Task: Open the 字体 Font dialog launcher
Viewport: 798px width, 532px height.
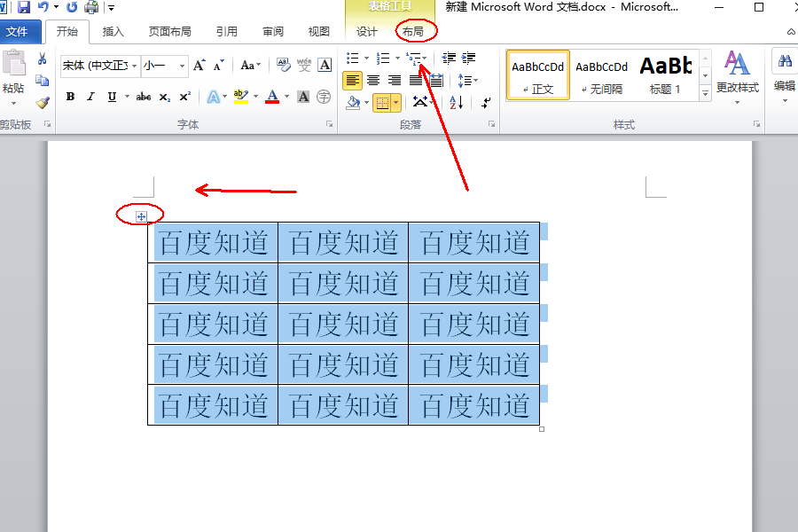Action: coord(329,124)
